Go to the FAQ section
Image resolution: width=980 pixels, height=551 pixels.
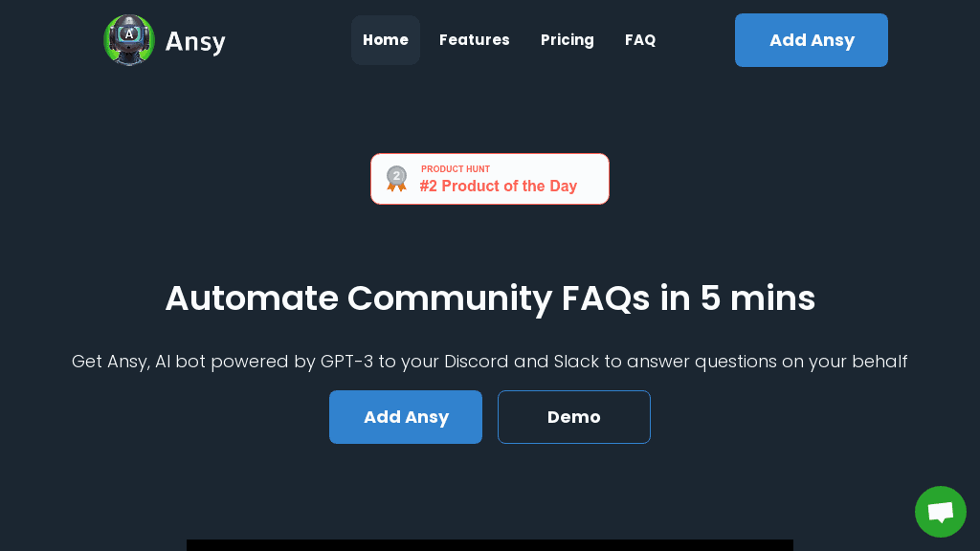[640, 40]
